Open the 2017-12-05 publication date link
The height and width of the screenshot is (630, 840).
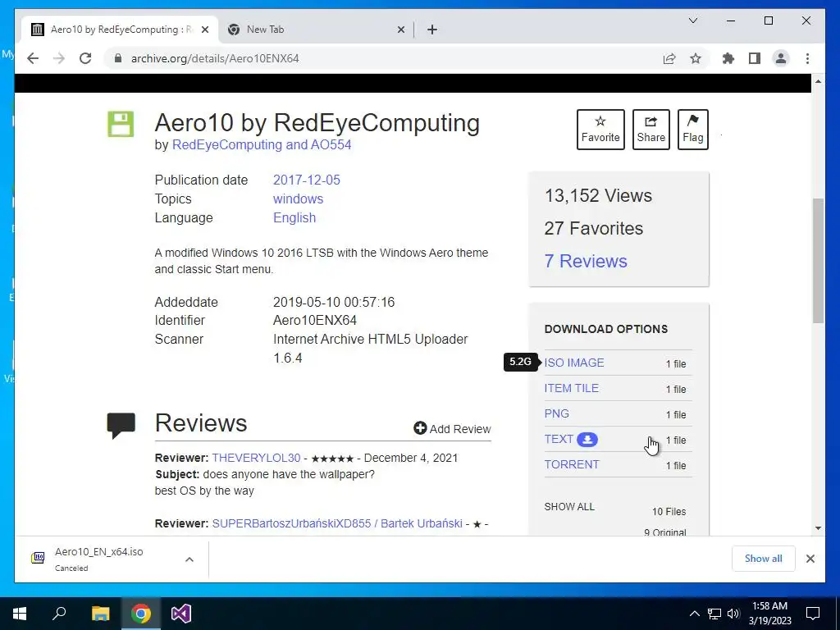coord(307,180)
